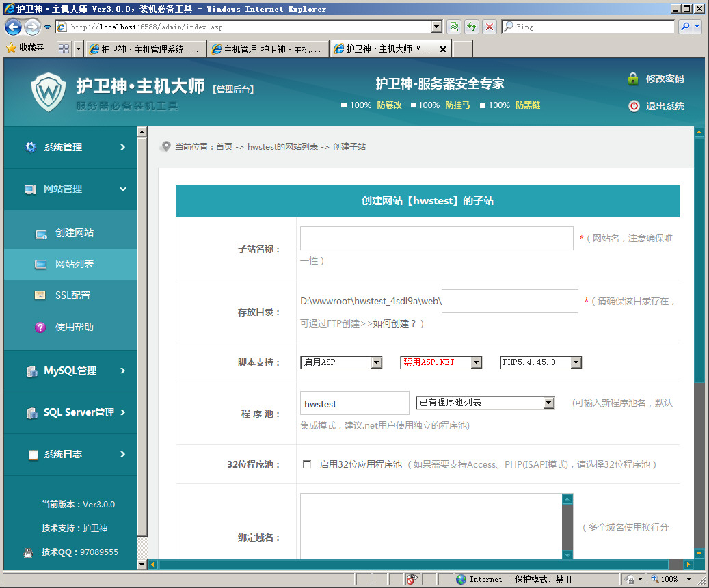Screen dimensions: 709x588
Task: Click the hwstest 程序池 name field
Action: click(354, 403)
